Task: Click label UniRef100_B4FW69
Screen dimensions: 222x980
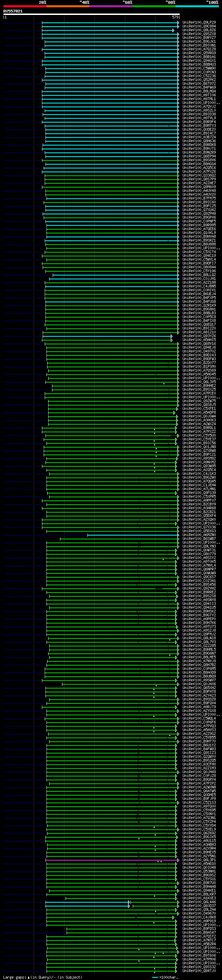Action: tap(199, 88)
